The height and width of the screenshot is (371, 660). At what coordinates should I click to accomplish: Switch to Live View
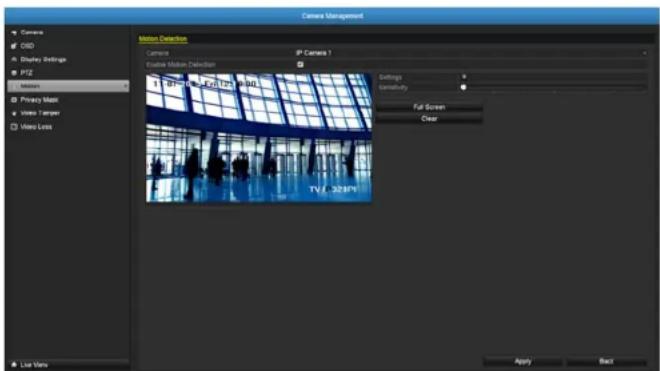pyautogui.click(x=67, y=365)
